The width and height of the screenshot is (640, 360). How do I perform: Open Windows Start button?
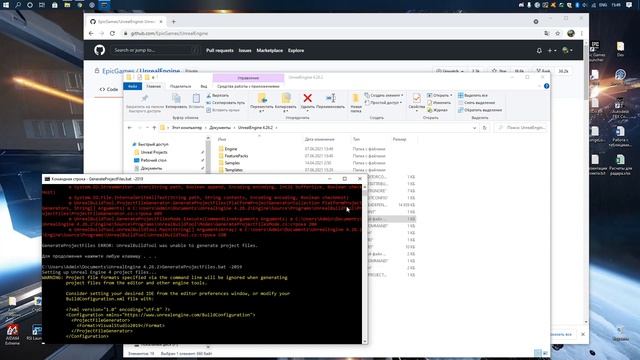click(x=6, y=5)
